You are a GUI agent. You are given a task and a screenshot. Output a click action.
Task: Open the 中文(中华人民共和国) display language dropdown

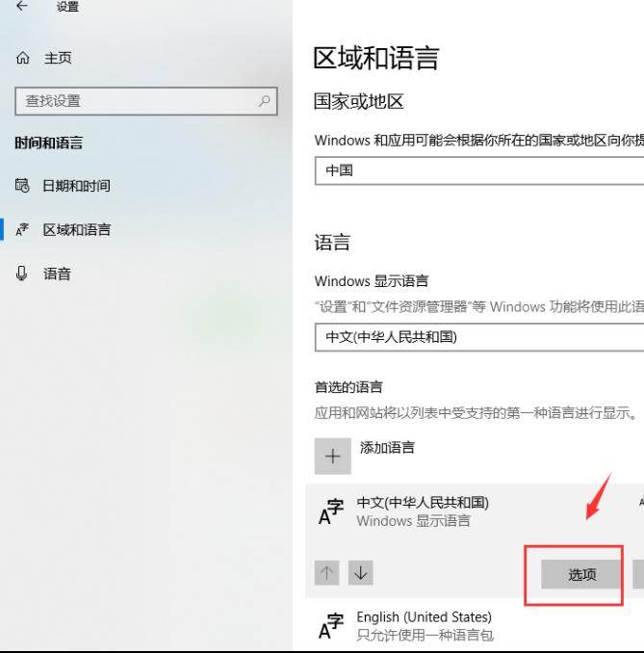[479, 337]
